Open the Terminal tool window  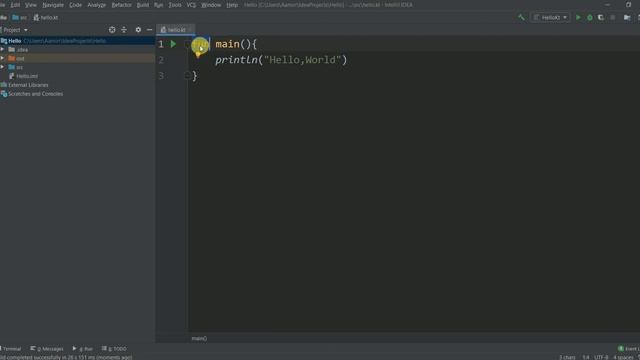coord(11,349)
